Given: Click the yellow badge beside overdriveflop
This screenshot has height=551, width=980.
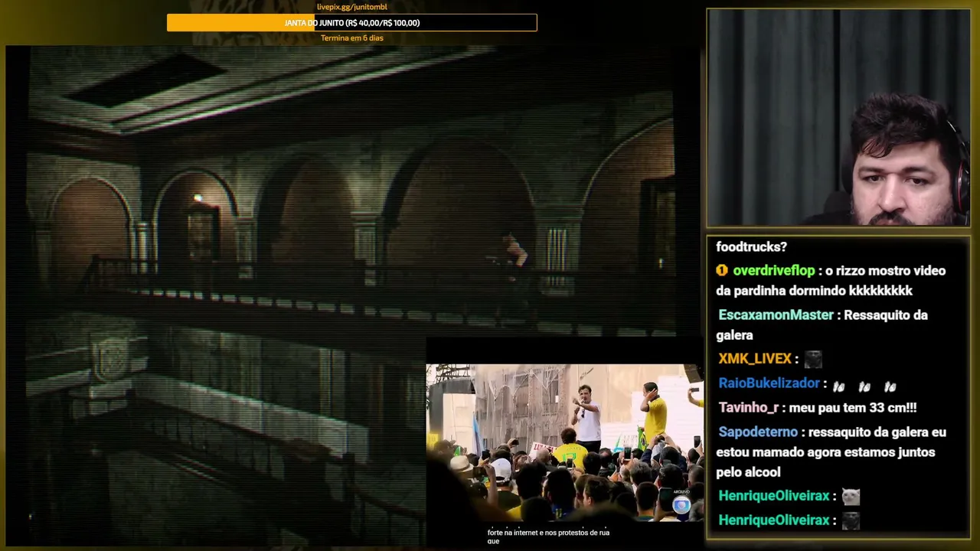Looking at the screenshot, I should pyautogui.click(x=722, y=270).
